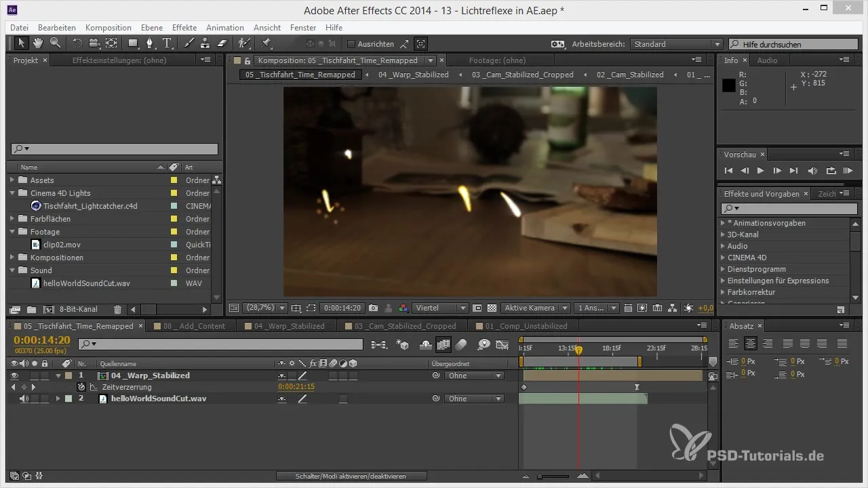
Task: Create a new folder in Project panel
Action: (x=31, y=309)
